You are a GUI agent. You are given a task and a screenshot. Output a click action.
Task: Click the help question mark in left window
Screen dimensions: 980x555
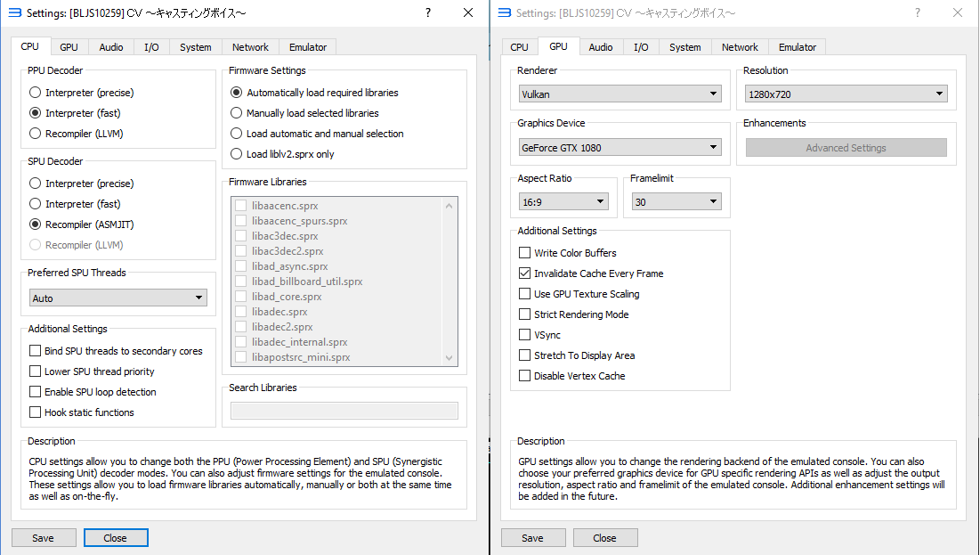point(427,12)
